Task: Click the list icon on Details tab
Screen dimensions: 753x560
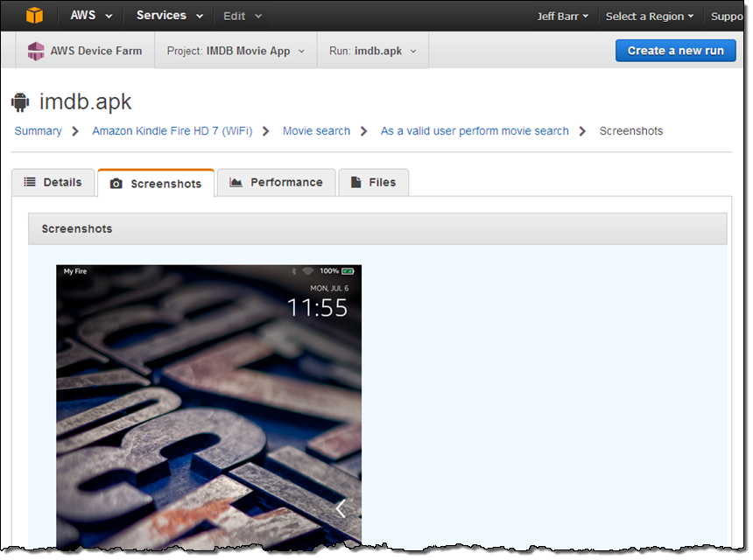Action: [30, 182]
